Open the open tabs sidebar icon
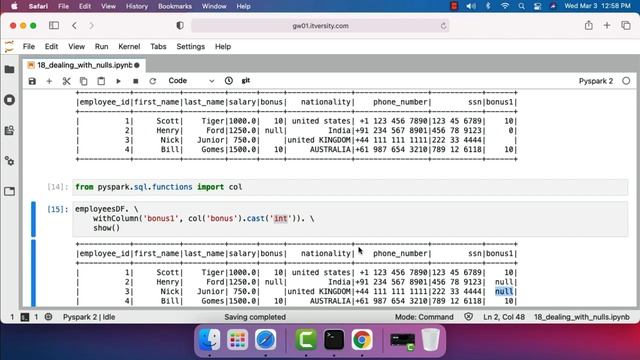Viewport: 640px width, 360px height. click(x=9, y=191)
